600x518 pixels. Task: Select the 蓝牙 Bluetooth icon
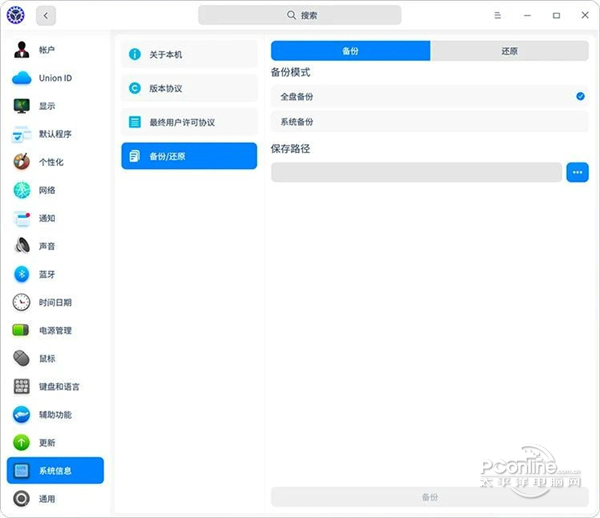[x=21, y=274]
